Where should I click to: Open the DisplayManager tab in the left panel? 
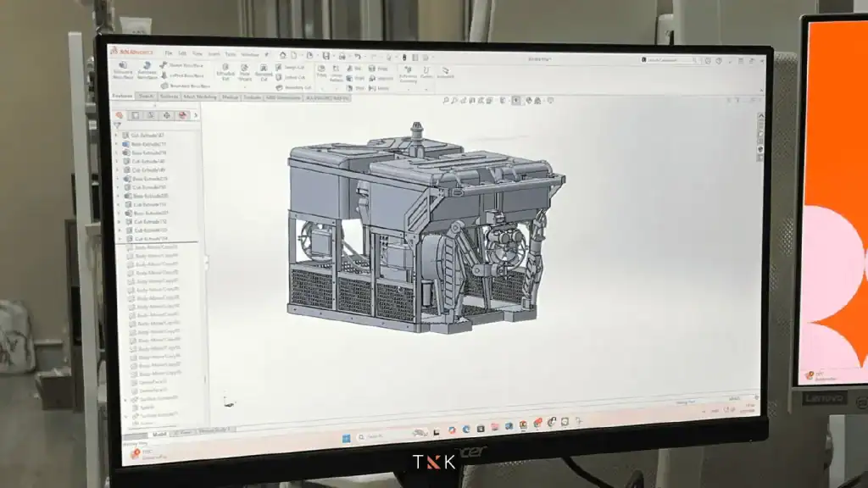[x=182, y=115]
